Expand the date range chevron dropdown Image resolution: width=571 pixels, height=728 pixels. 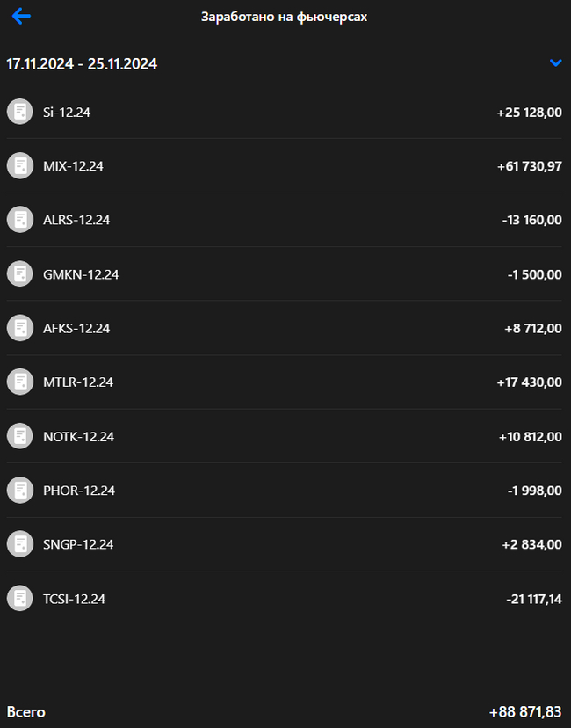click(555, 63)
